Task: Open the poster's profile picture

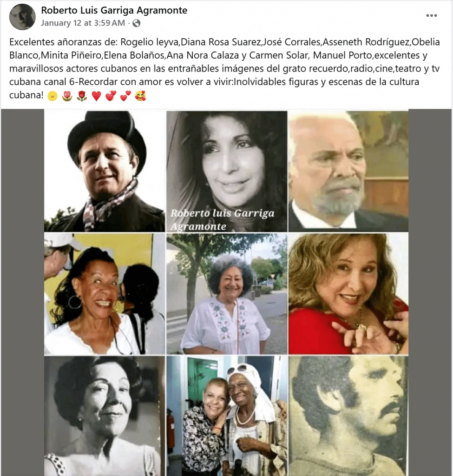Action: point(22,17)
